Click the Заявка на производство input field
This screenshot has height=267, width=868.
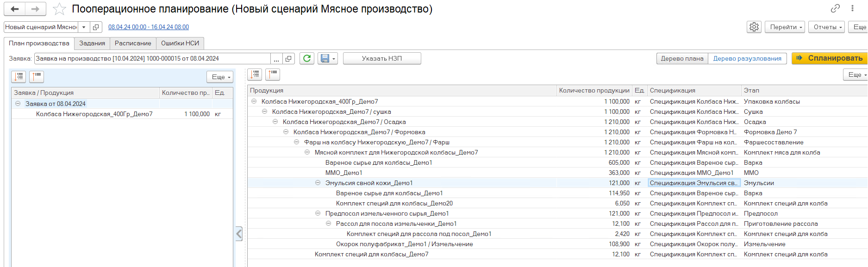(x=152, y=58)
